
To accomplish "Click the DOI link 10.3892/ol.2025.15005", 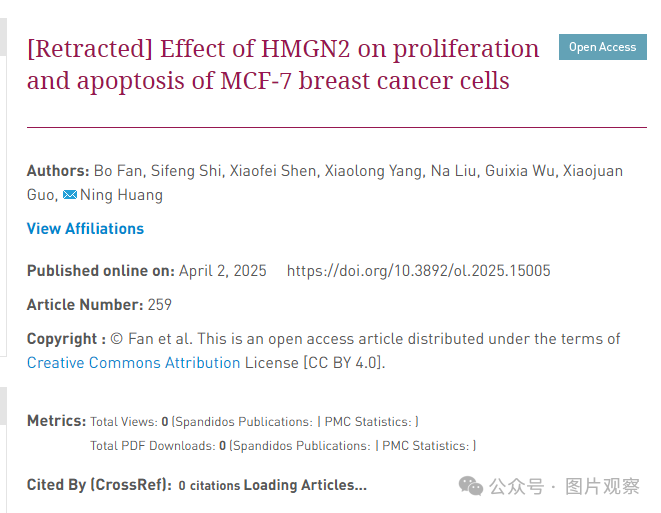I will tap(418, 271).
